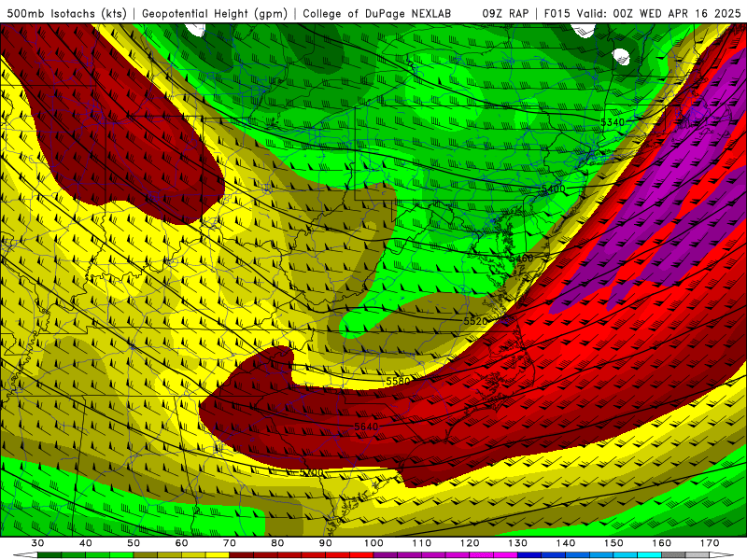This screenshot has height=560, width=747.
Task: Click the "09Z RAP" model run label
Action: coord(505,13)
